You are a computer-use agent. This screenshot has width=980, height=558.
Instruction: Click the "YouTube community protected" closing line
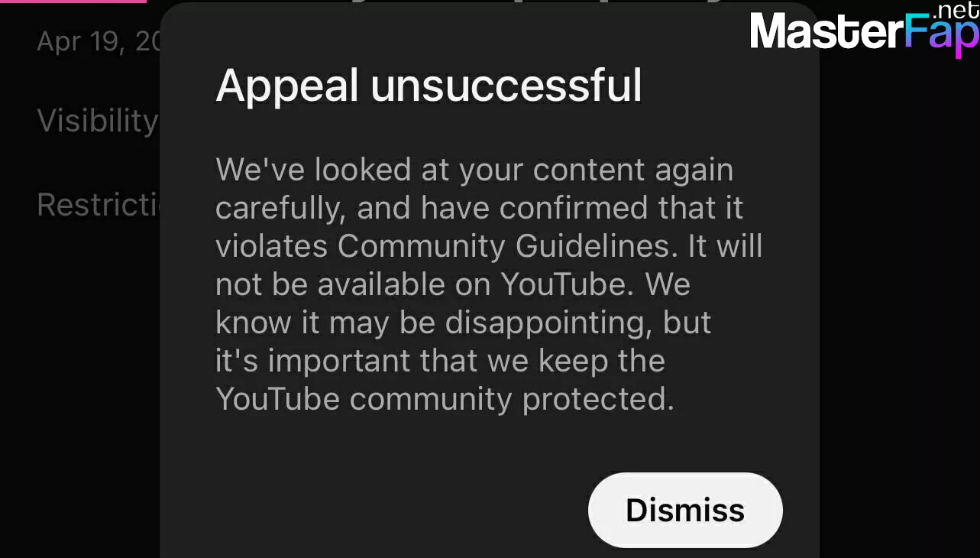coord(445,399)
